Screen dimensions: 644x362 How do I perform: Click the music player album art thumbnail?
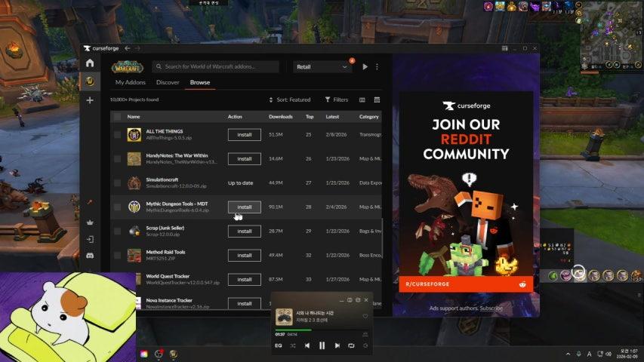(284, 317)
